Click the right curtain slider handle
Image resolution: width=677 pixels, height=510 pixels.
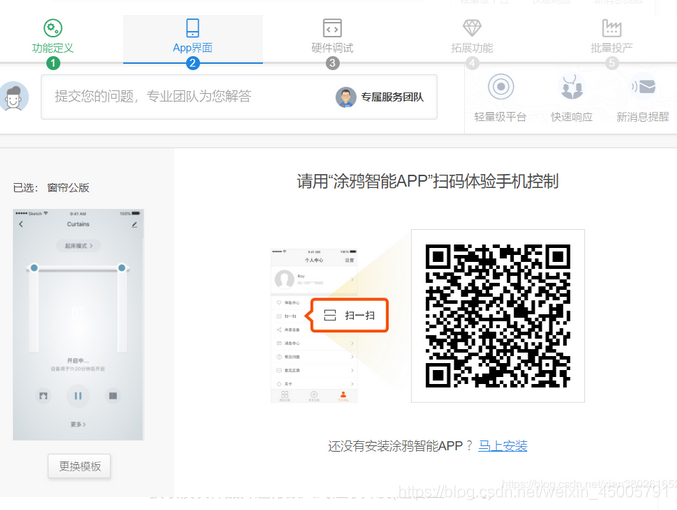click(x=122, y=268)
